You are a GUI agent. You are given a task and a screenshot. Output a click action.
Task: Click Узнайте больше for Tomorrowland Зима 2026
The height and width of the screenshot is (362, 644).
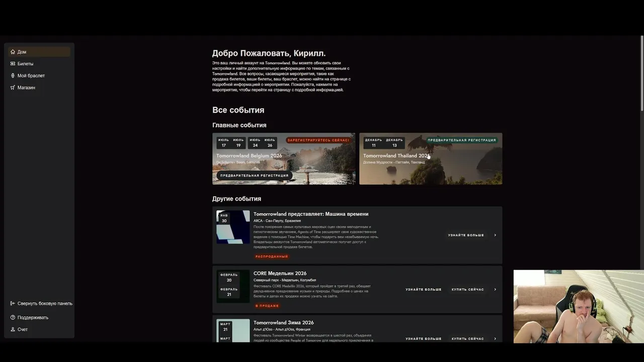[x=424, y=339]
